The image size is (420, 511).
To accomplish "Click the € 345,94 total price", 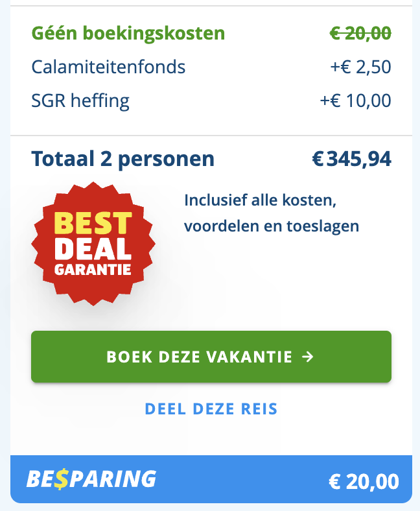I will (x=351, y=159).
